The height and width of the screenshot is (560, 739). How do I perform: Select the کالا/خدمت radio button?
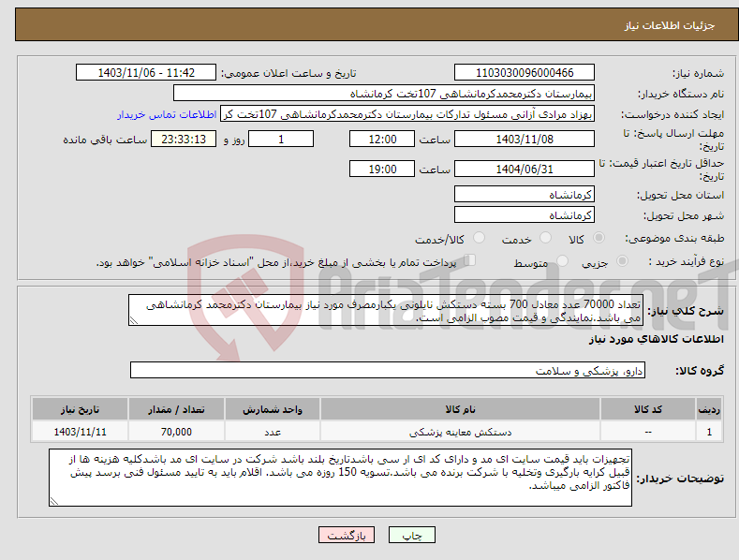click(x=479, y=238)
